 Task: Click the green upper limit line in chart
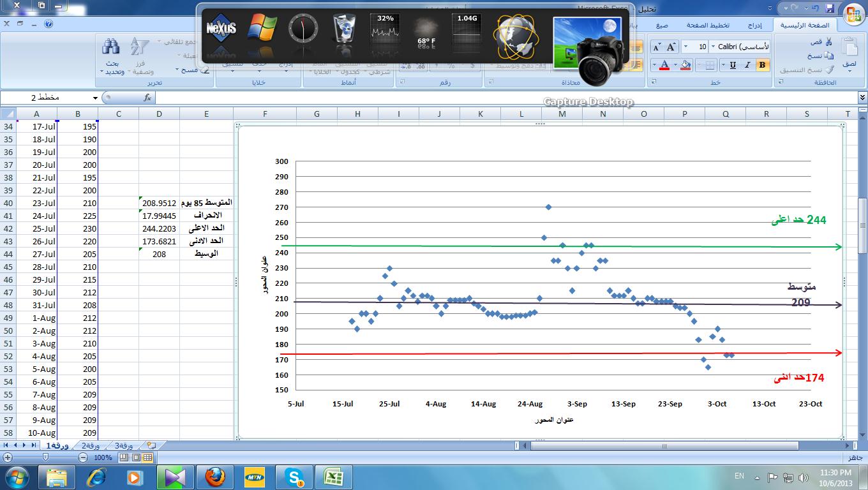point(562,246)
